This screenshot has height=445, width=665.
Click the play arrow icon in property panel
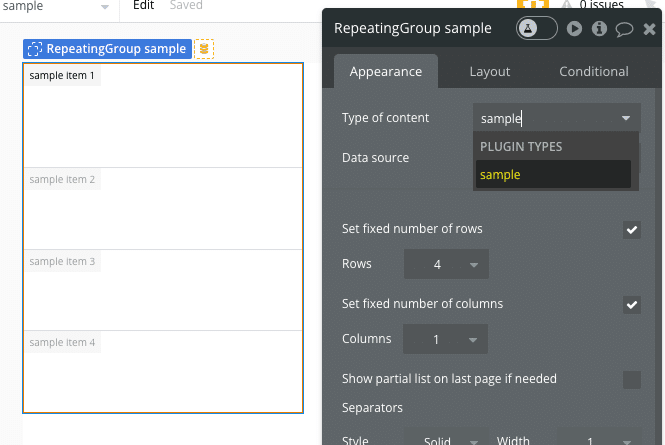(575, 28)
